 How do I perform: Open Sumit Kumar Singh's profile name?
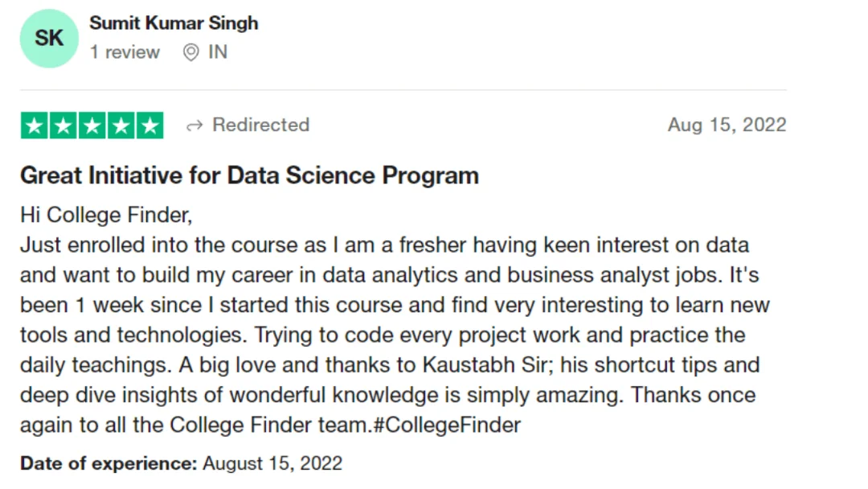pos(174,23)
